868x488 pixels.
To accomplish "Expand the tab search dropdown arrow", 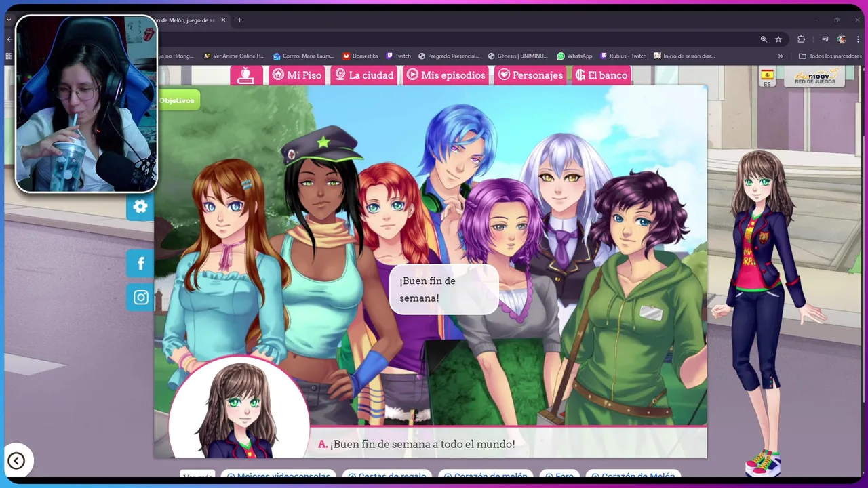I will [x=9, y=20].
